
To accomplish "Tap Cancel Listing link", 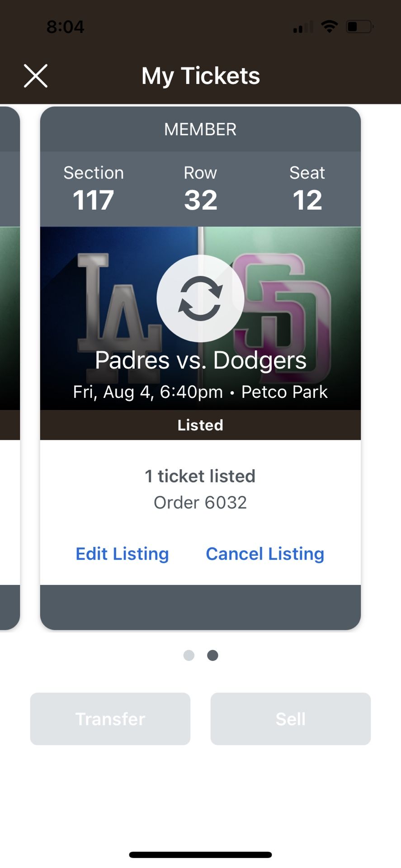I will click(x=265, y=554).
